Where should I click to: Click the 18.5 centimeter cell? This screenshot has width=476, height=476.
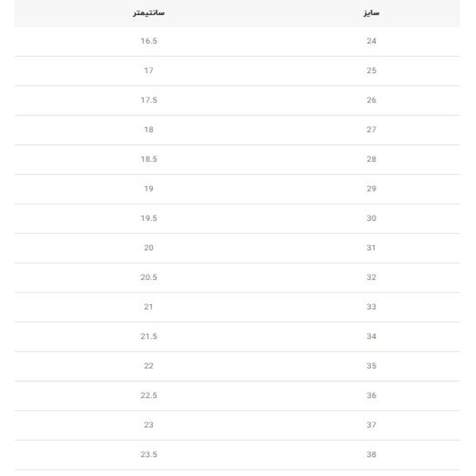tap(149, 159)
